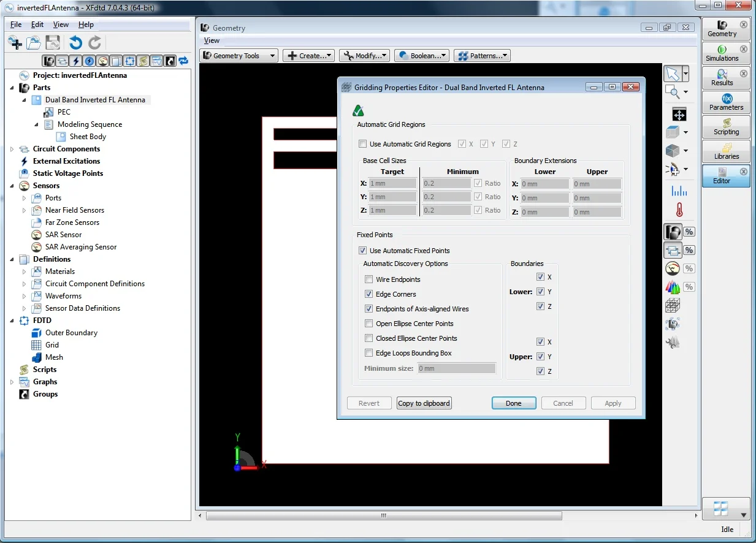The image size is (756, 543).
Task: Uncheck Use Automatic Fixed Points
Action: 363,251
